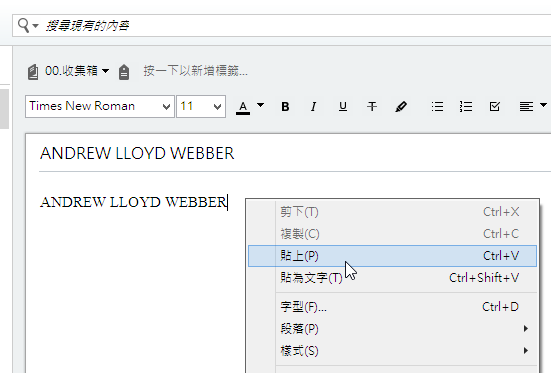551x373 pixels.
Task: Select 貼為文字(T) in context menu
Action: coord(392,278)
